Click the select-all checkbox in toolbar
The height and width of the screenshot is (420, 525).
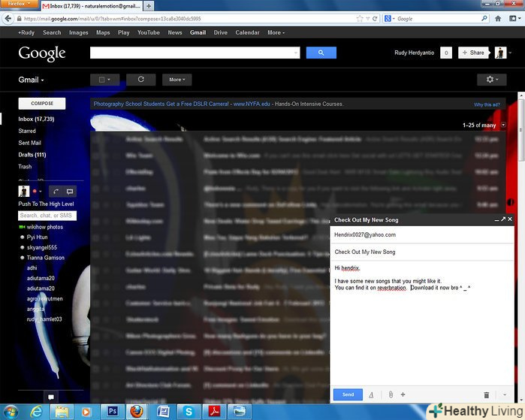pos(102,80)
